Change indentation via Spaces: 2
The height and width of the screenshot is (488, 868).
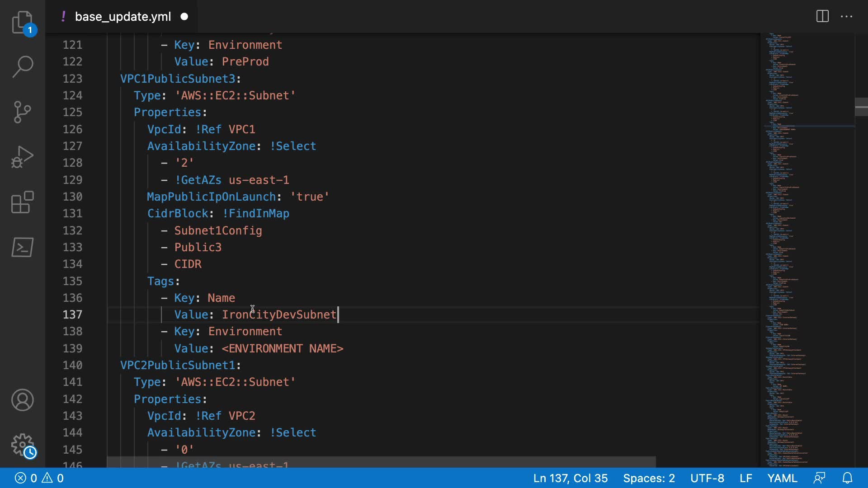click(x=649, y=478)
